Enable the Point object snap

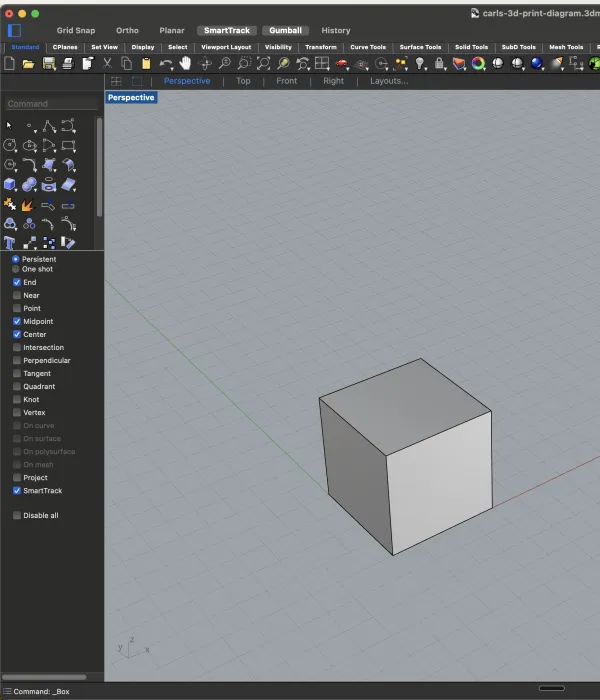coord(17,308)
